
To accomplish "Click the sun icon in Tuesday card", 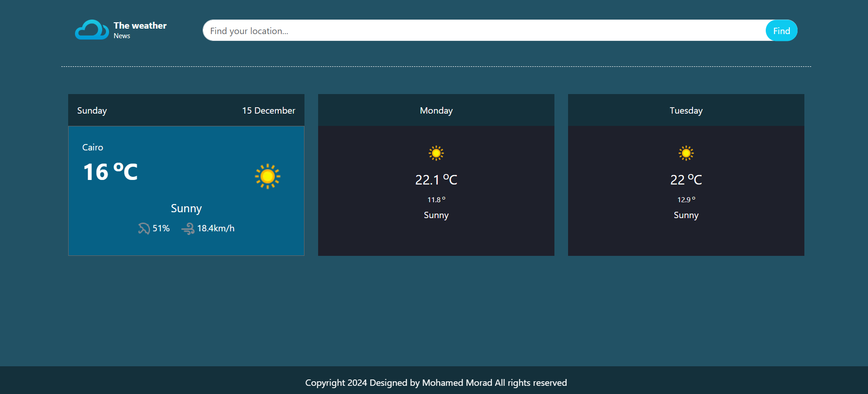I will click(x=686, y=153).
